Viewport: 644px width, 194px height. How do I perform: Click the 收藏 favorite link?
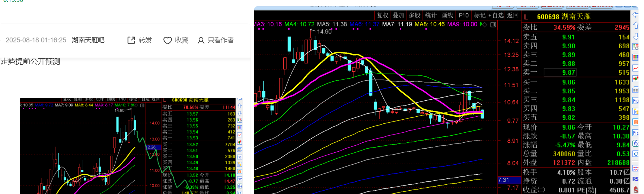click(182, 40)
